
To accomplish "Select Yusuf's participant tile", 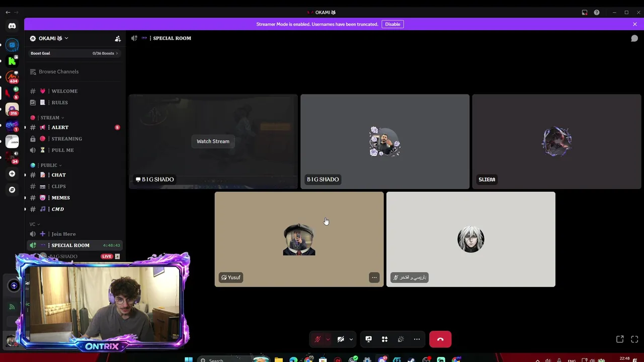I will [x=299, y=239].
